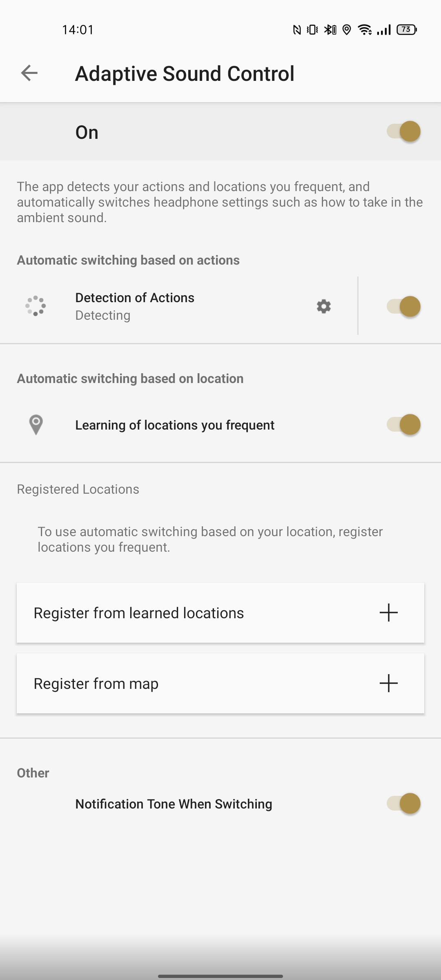Toggle Learning of locations you frequent
The image size is (441, 980).
[x=404, y=425]
